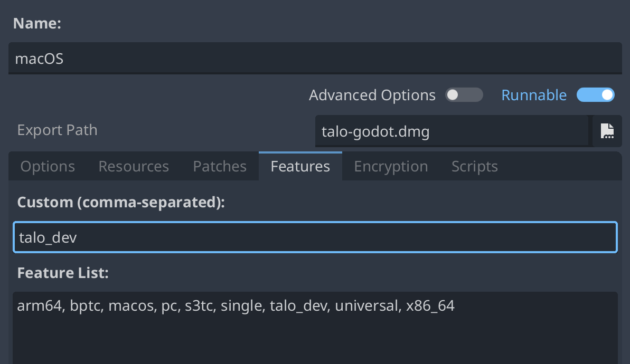Open the export path file browser icon
Viewport: 630px width, 364px height.
(x=607, y=131)
